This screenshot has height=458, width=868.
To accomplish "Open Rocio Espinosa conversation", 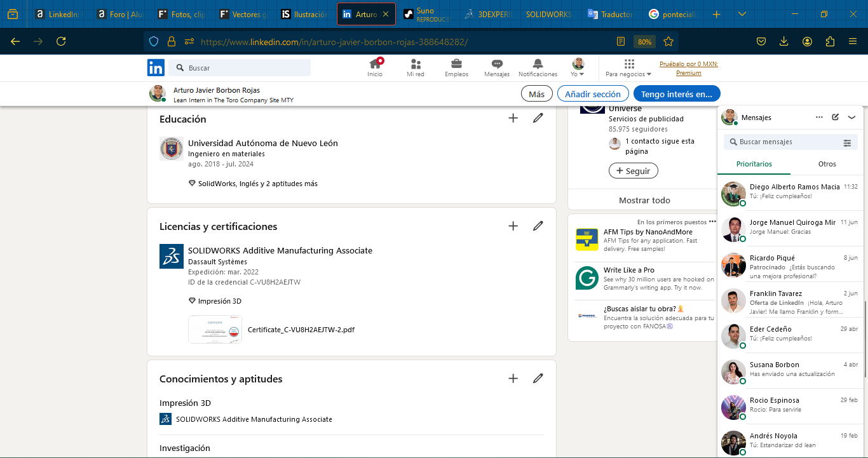I will 790,406.
